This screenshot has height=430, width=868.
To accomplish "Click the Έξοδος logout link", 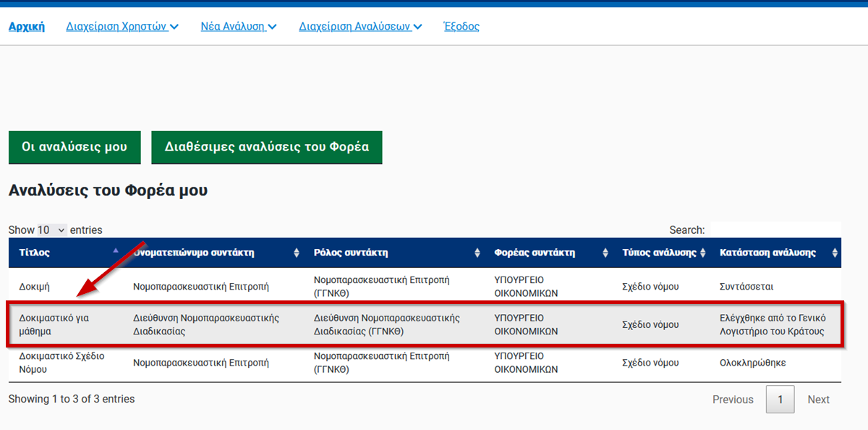I will pos(461,26).
